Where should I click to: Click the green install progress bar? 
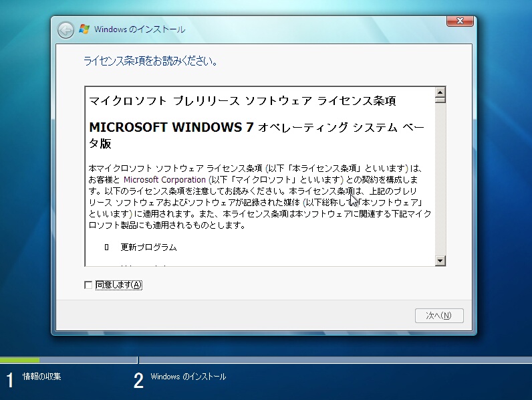pyautogui.click(x=19, y=360)
